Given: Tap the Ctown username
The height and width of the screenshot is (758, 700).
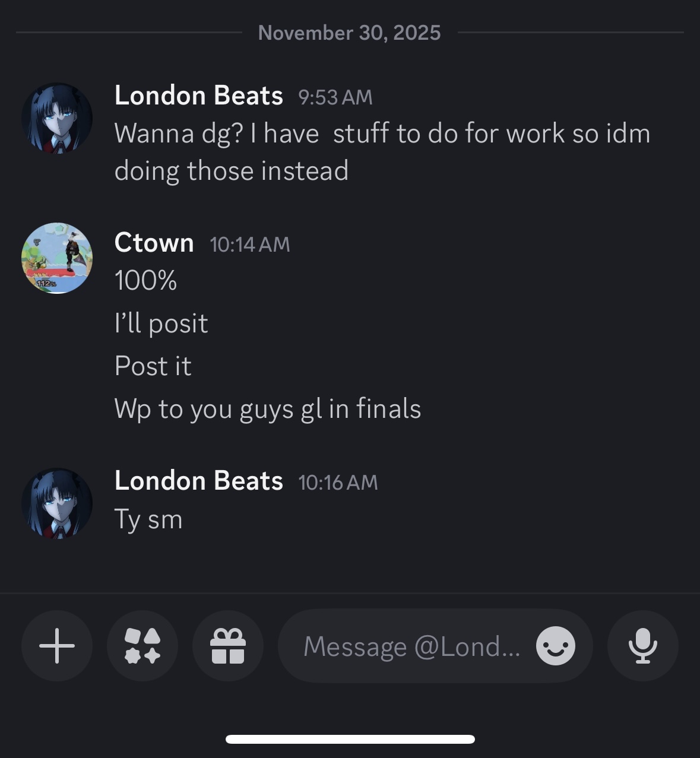Looking at the screenshot, I should 154,243.
